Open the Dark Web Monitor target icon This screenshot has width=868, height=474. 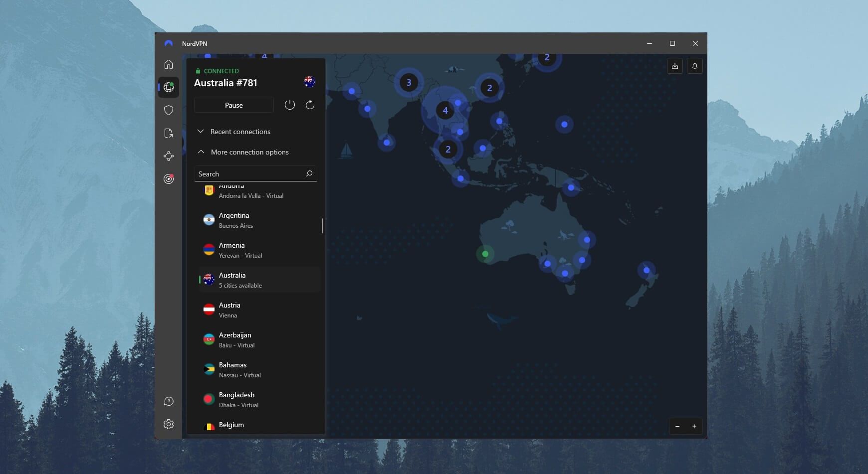click(169, 179)
